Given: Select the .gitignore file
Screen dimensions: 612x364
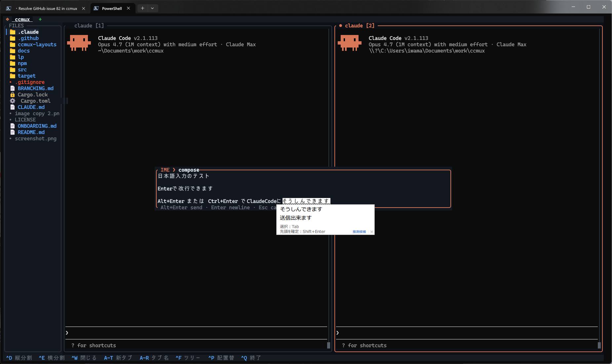Looking at the screenshot, I should click(31, 82).
